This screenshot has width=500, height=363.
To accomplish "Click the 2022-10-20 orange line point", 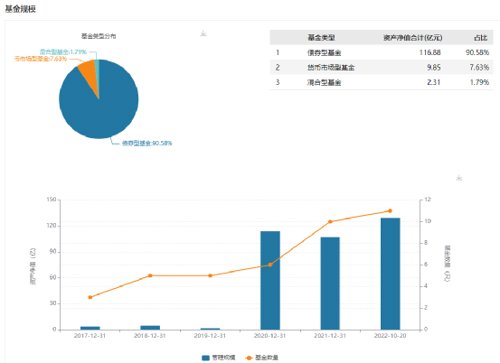I will (390, 211).
